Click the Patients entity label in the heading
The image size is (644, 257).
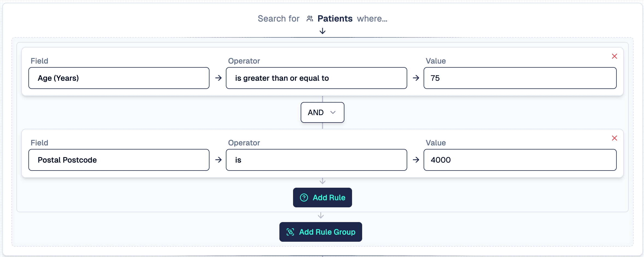(x=335, y=19)
